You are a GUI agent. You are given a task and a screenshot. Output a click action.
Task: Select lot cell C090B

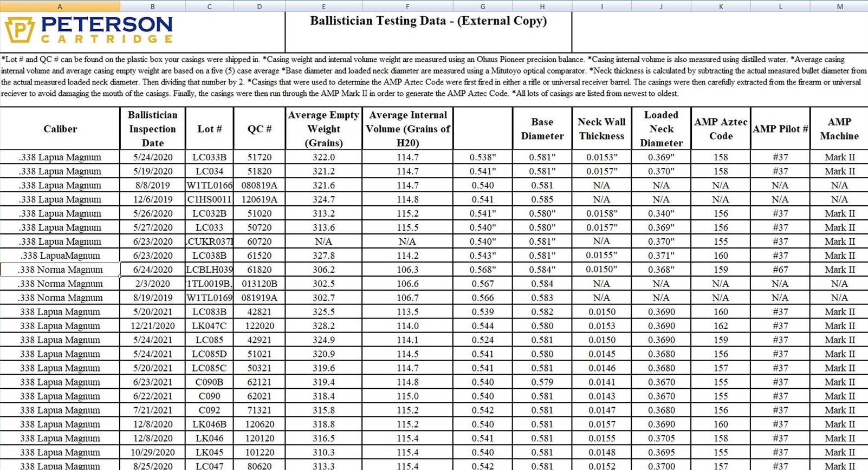point(209,382)
